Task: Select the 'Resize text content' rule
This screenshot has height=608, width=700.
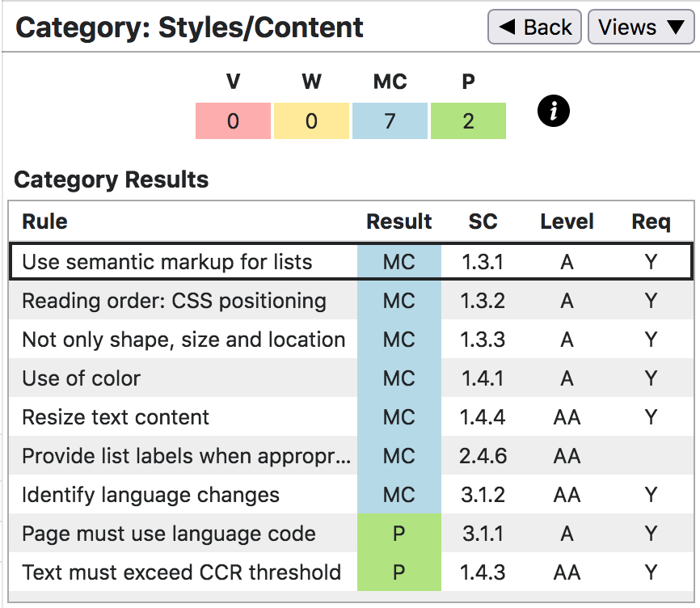Action: tap(116, 417)
